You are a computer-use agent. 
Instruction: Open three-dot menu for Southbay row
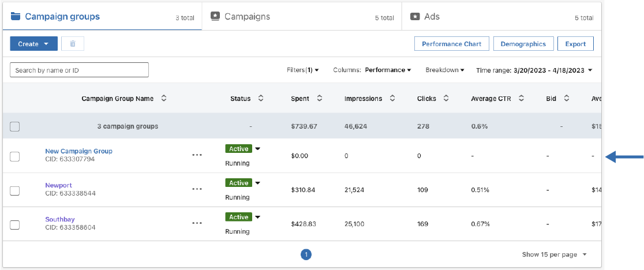point(197,223)
